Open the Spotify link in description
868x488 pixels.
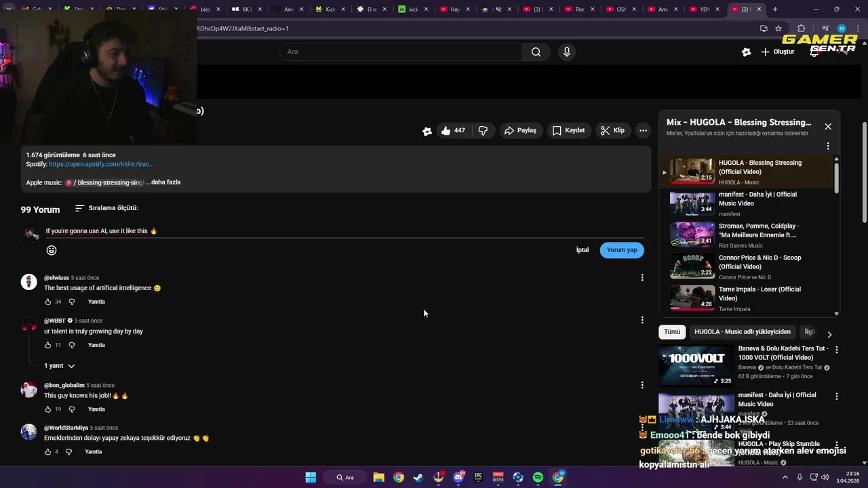coord(101,164)
